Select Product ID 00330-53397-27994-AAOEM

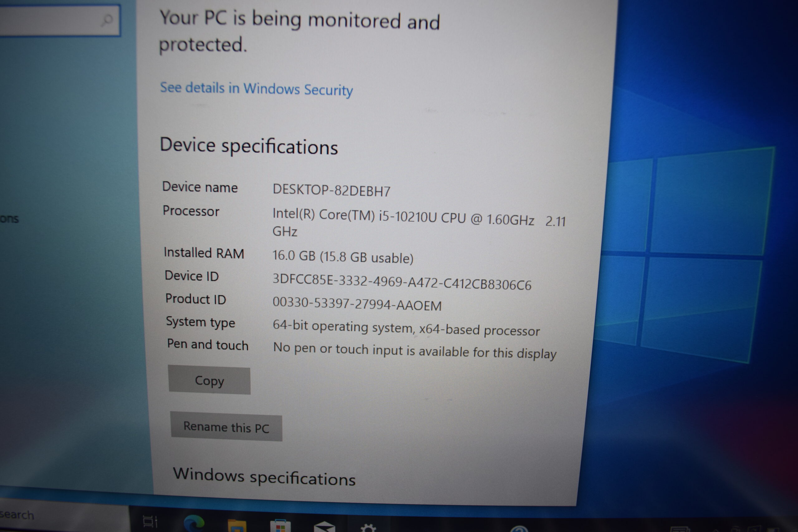pos(357,304)
